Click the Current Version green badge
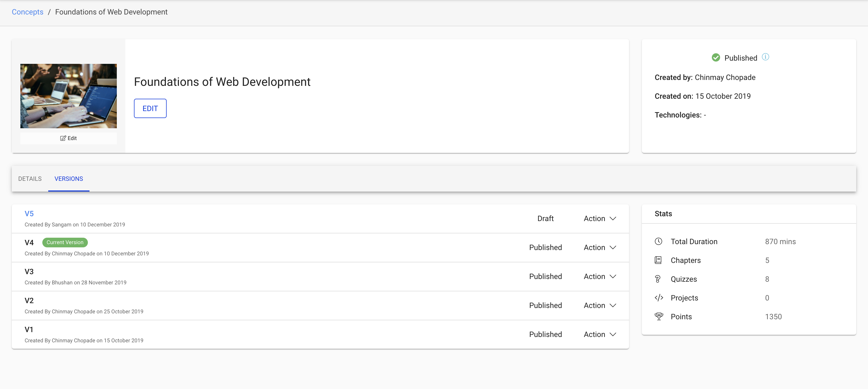The width and height of the screenshot is (868, 389). point(65,243)
